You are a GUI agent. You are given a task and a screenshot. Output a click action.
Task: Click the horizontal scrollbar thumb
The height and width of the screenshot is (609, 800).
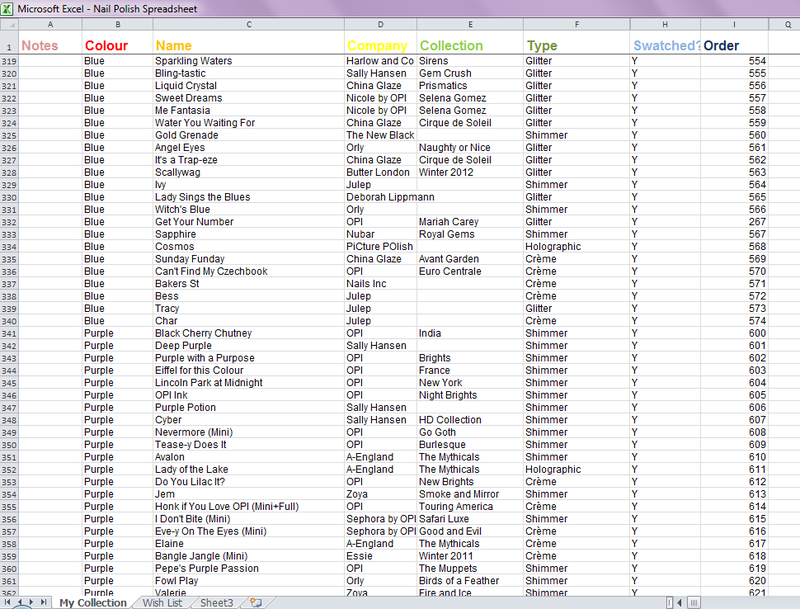[693, 603]
